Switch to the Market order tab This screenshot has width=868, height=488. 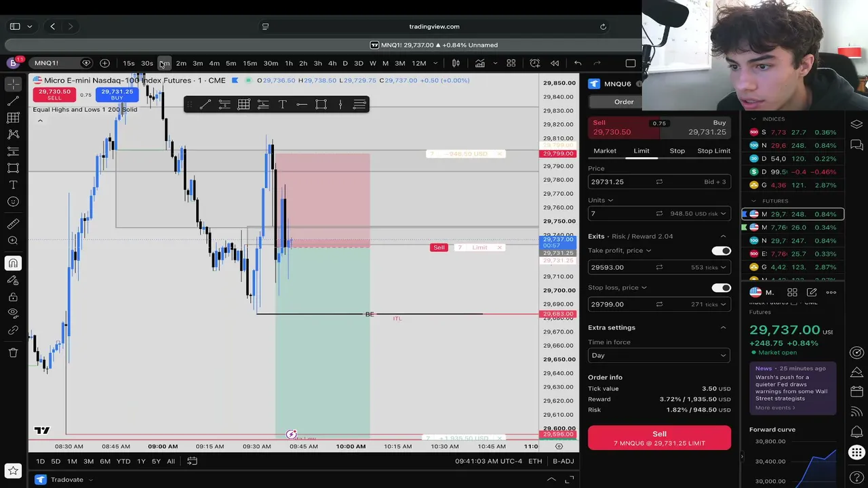click(605, 150)
